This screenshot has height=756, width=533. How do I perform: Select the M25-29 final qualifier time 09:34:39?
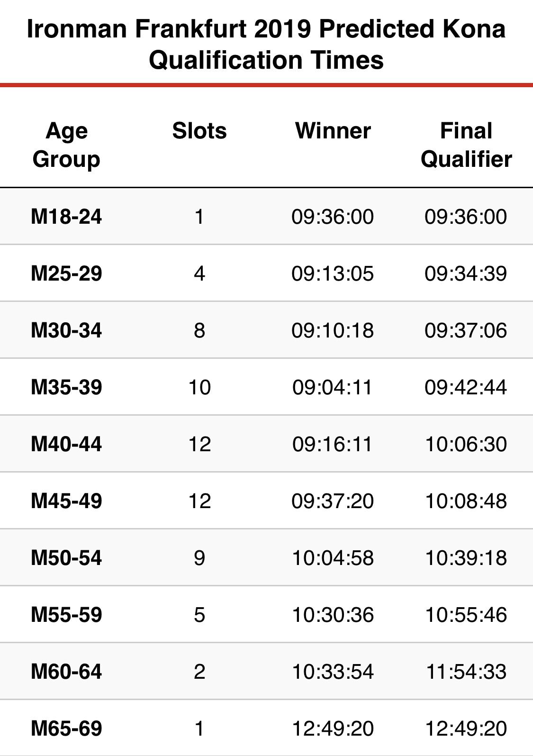pyautogui.click(x=466, y=273)
